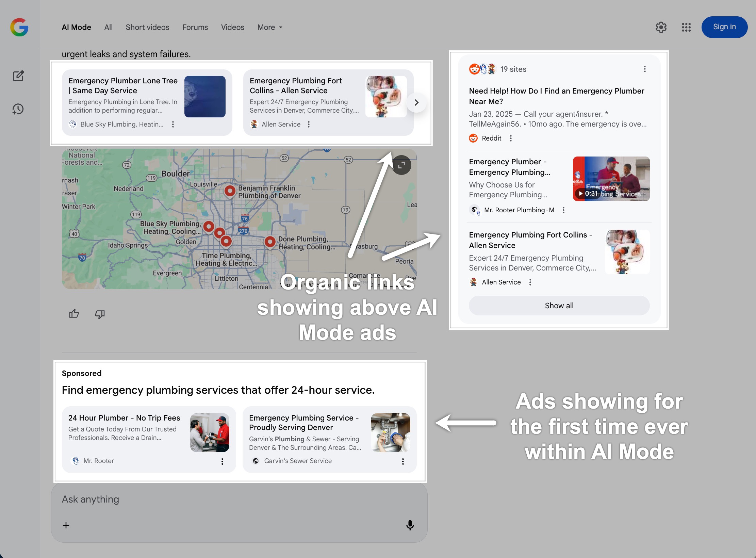This screenshot has width=756, height=558.
Task: Select the Reddit source icon
Action: [474, 138]
